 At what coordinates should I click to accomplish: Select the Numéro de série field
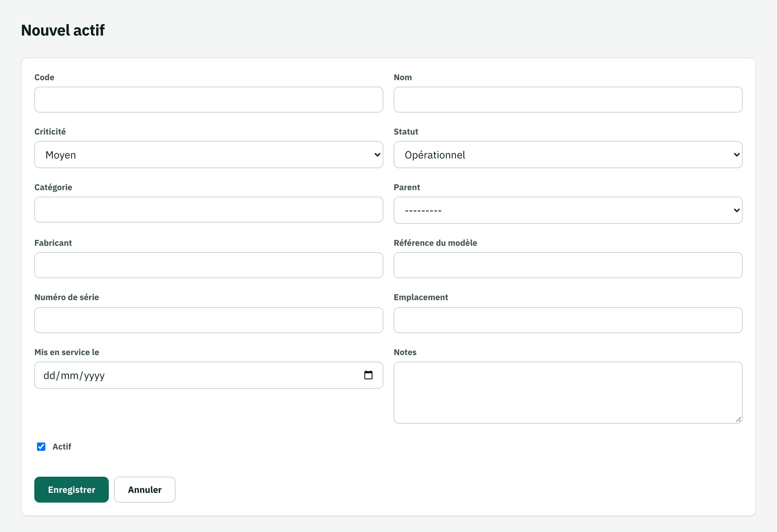[x=208, y=320]
